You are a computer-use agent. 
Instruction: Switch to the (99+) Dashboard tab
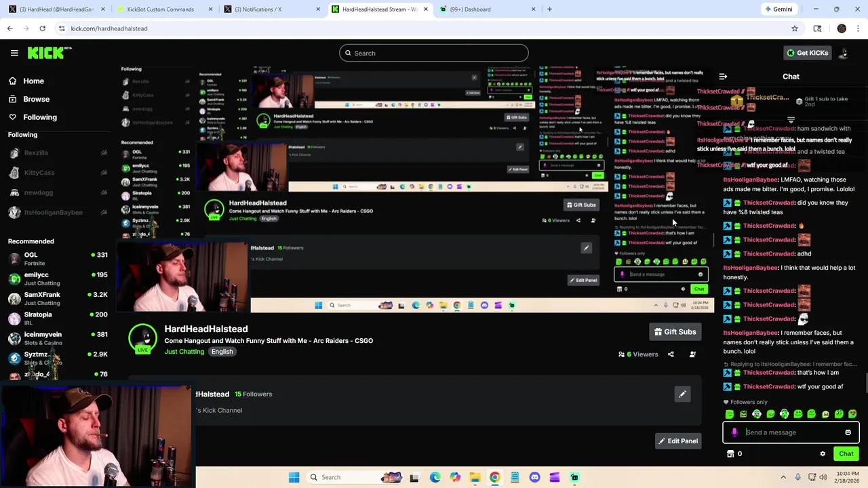[x=488, y=9]
